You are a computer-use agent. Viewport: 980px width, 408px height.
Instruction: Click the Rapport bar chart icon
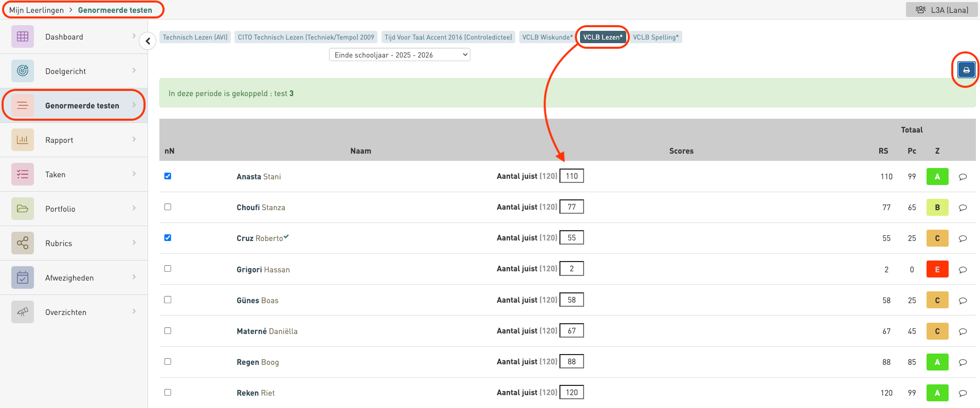(23, 140)
